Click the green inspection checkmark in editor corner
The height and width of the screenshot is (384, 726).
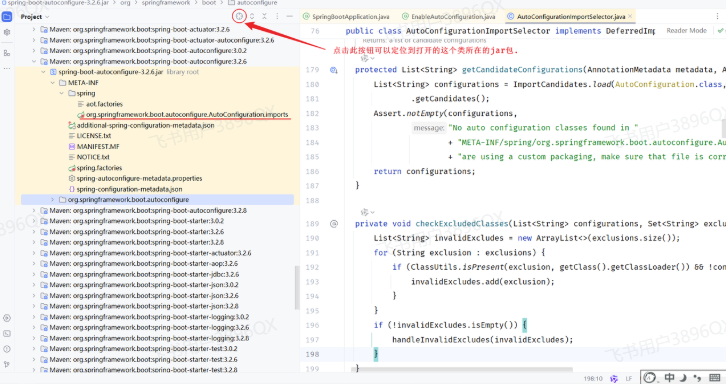[720, 31]
